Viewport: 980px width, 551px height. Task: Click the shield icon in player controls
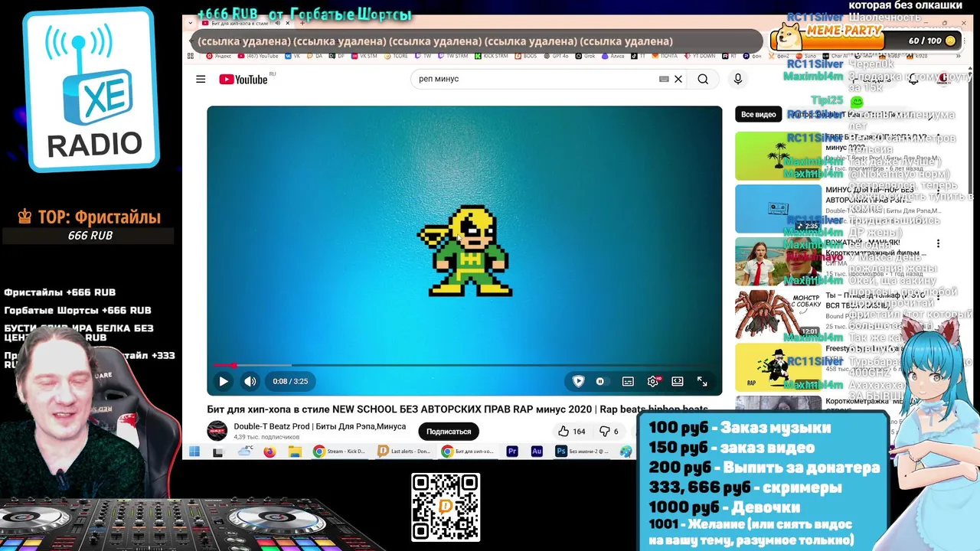tap(579, 381)
